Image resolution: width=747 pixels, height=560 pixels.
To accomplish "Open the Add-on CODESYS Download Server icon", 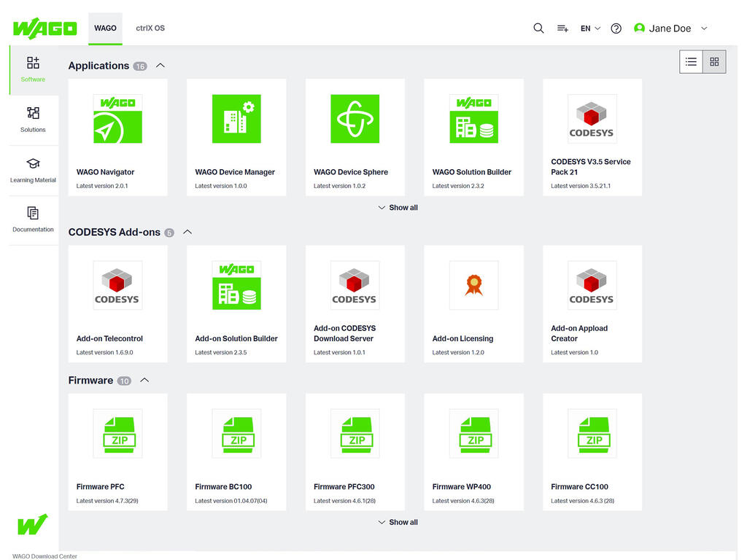I will pos(355,285).
